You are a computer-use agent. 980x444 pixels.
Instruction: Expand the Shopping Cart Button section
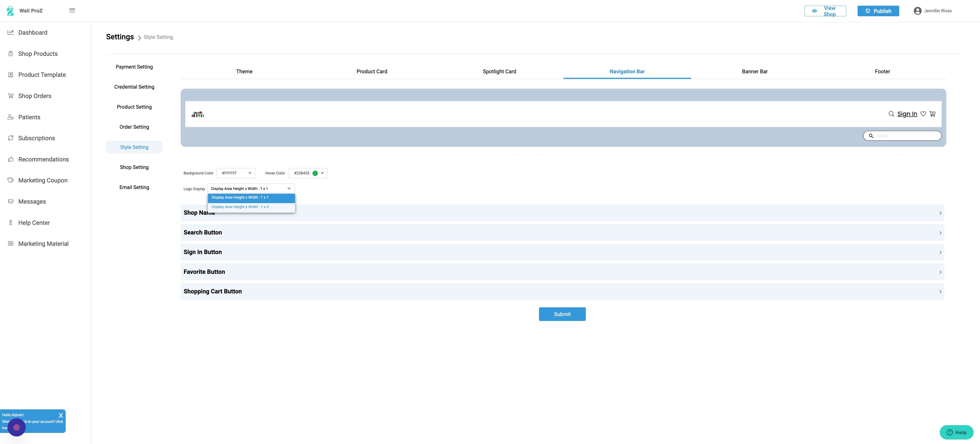tap(562, 292)
